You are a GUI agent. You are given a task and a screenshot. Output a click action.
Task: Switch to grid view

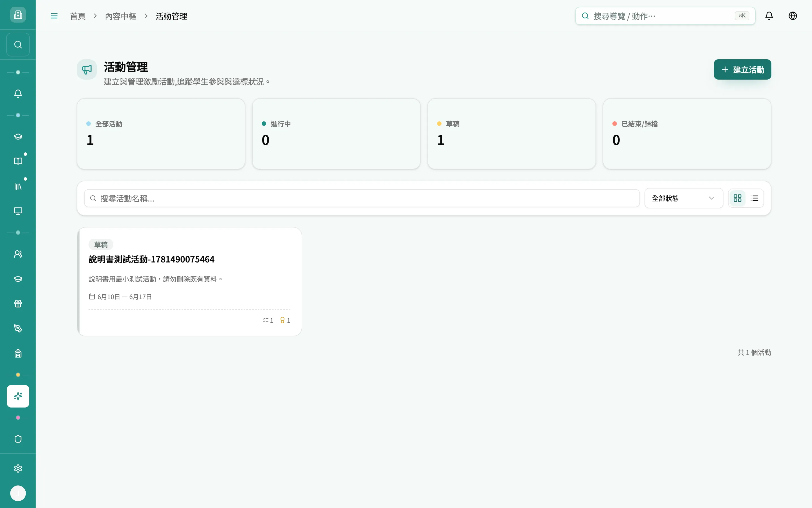click(738, 198)
